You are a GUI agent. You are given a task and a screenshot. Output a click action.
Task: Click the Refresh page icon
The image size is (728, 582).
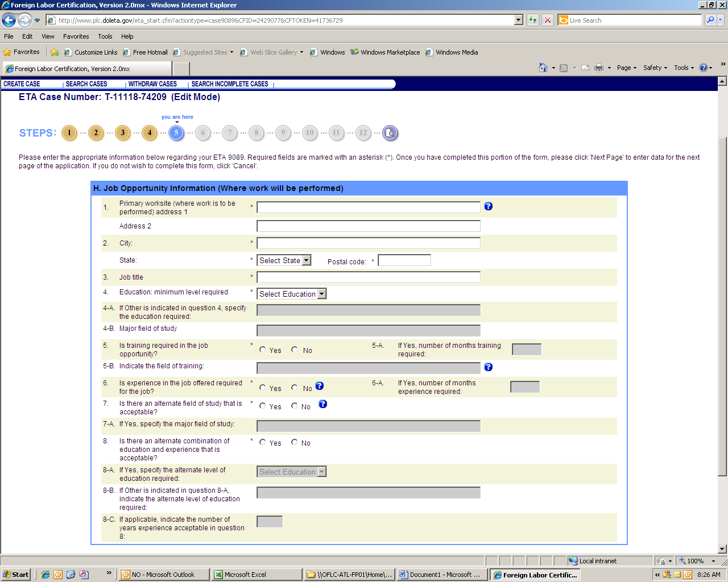(x=533, y=20)
